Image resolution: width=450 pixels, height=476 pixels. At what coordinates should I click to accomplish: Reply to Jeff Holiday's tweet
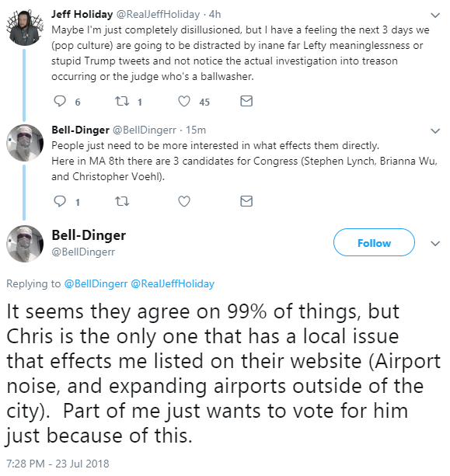pyautogui.click(x=60, y=102)
